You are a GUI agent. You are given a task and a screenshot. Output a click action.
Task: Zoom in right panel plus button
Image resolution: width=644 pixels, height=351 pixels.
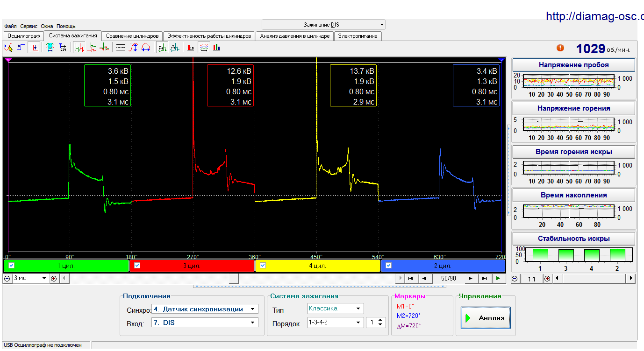click(547, 278)
